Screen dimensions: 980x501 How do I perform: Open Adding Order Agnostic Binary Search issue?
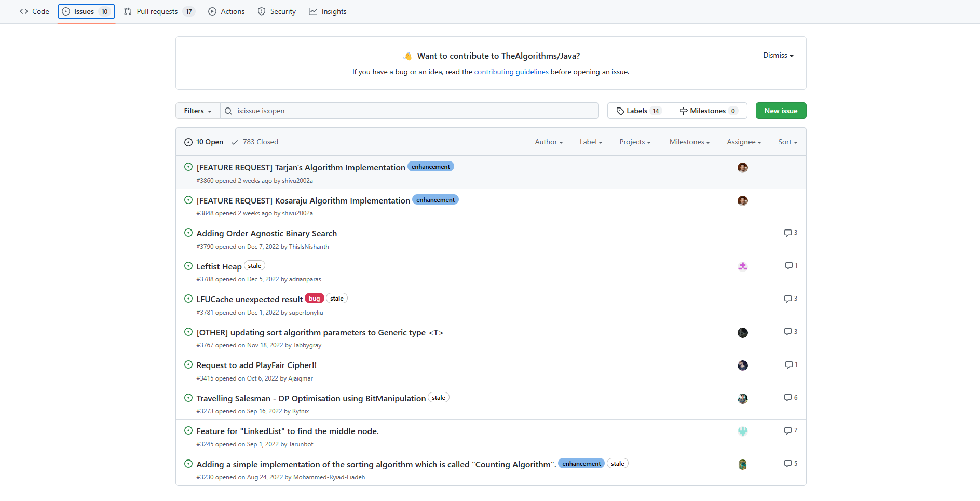tap(267, 234)
